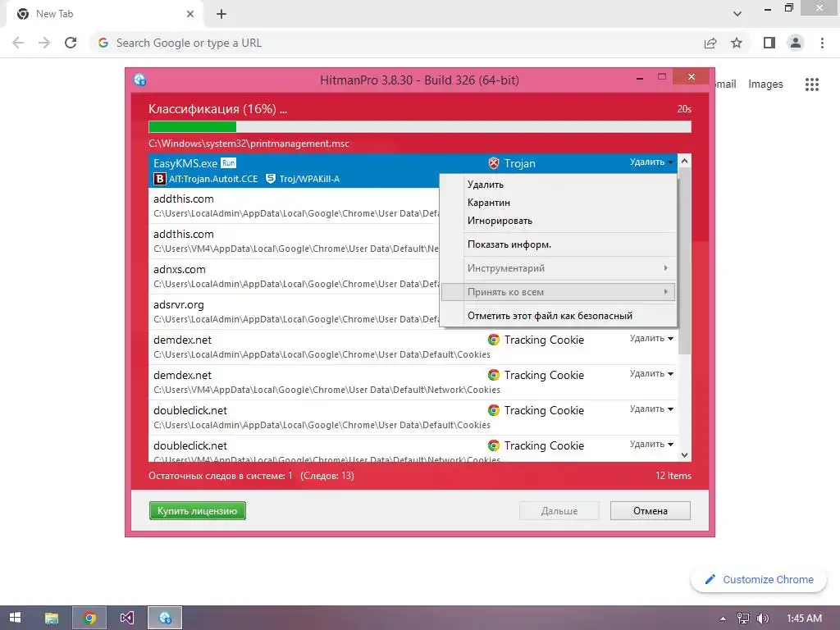Screen dimensions: 840x630
Task: Share this page from the address bar
Action: click(710, 43)
